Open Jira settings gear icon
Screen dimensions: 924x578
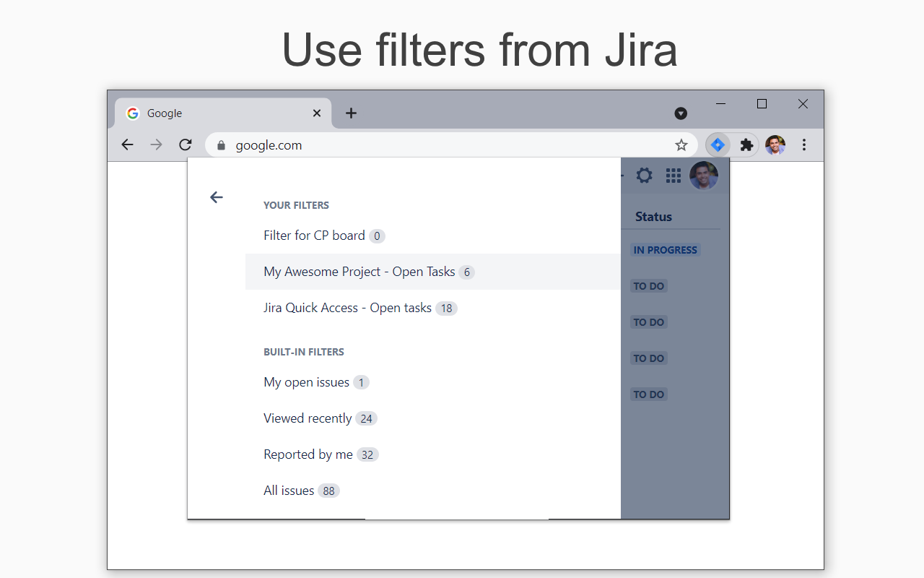coord(644,176)
